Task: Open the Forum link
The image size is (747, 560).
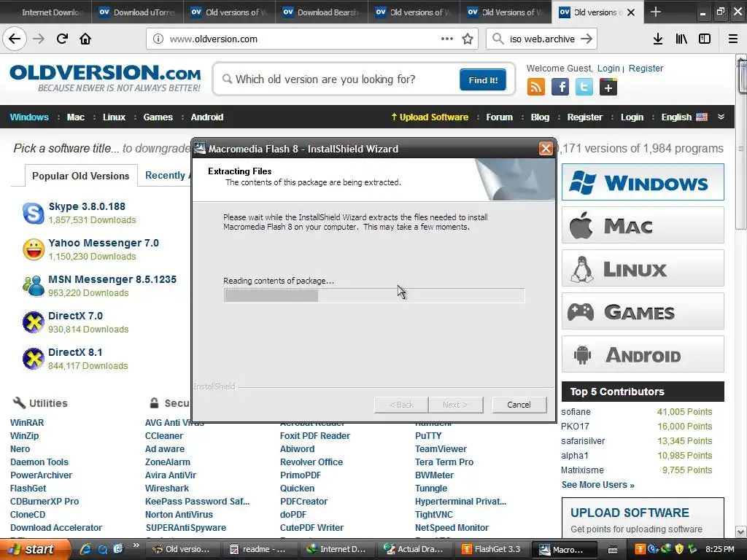Action: point(499,117)
